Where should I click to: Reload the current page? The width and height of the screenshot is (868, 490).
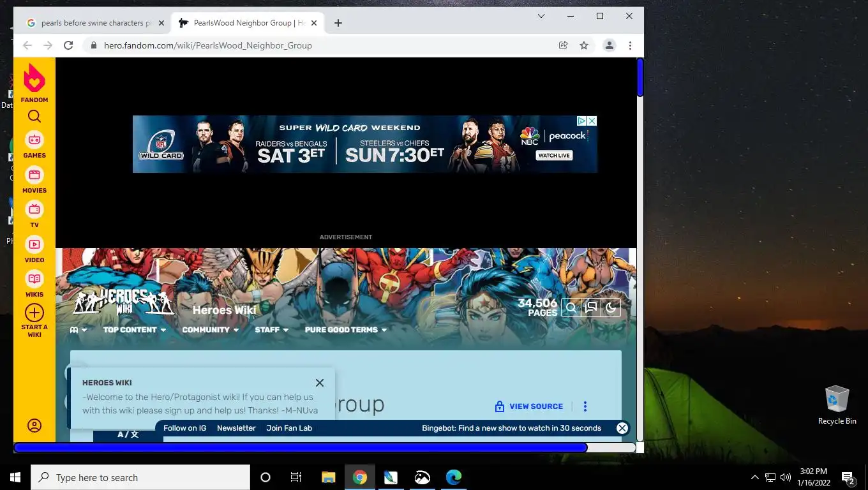click(68, 45)
